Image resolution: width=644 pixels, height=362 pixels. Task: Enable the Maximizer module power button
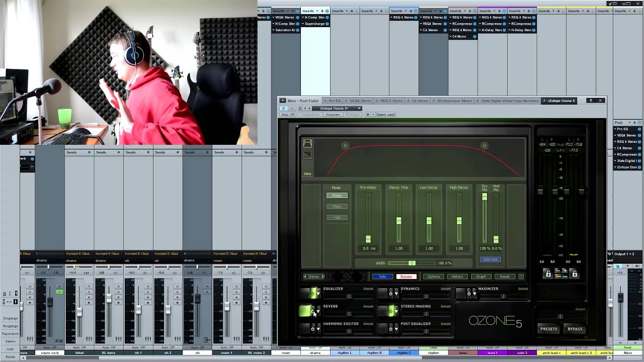click(469, 294)
